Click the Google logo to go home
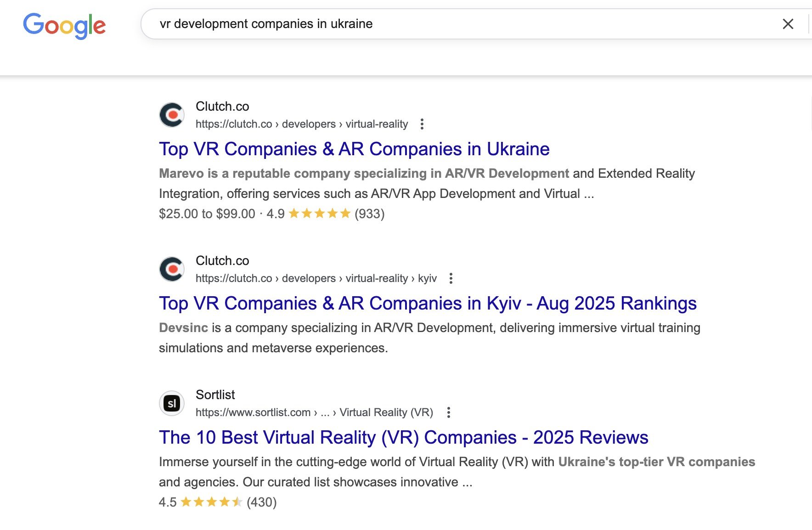This screenshot has width=812, height=530. tap(64, 25)
